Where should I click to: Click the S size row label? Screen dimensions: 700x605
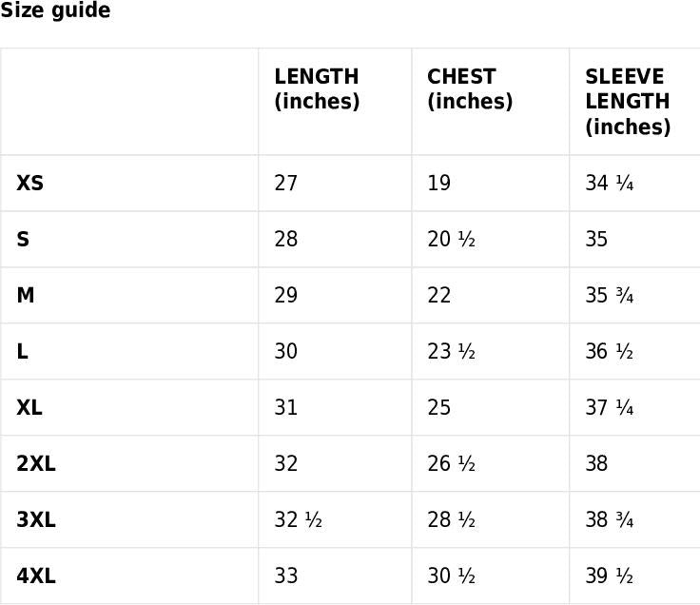tap(23, 240)
